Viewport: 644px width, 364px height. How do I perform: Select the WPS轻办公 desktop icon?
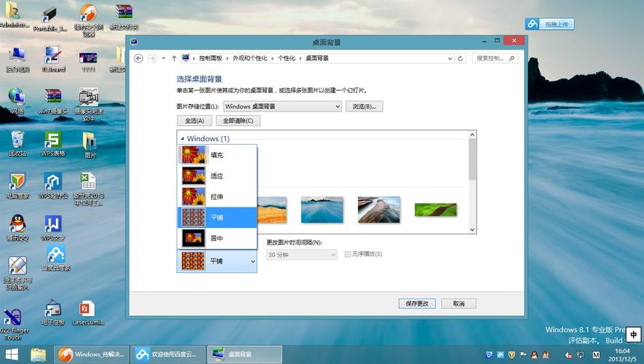(53, 186)
